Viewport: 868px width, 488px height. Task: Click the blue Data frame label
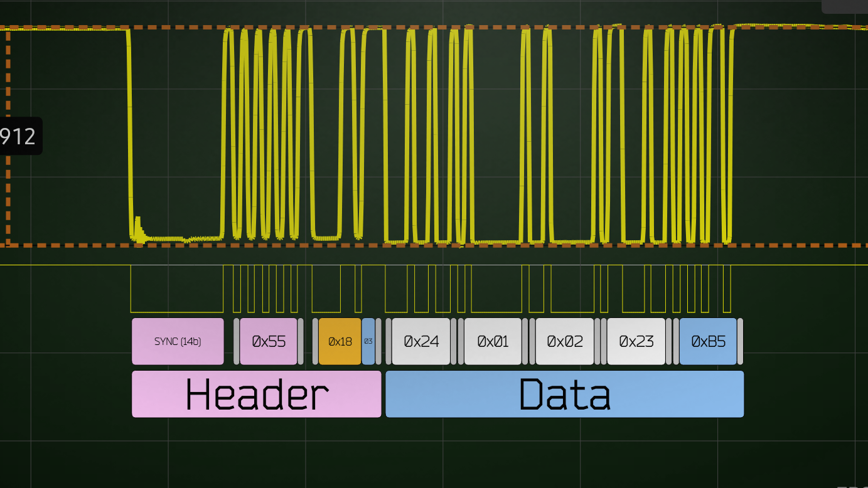coord(564,394)
